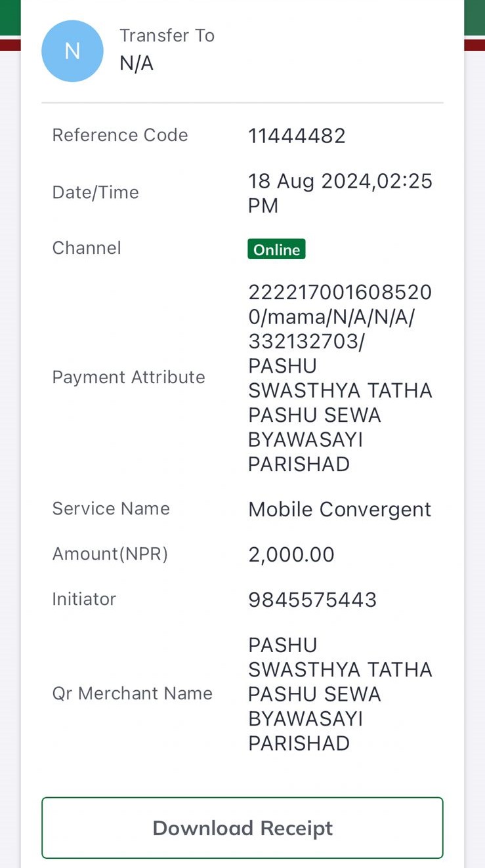
Task: Tap the Reference Code label
Action: (x=120, y=135)
